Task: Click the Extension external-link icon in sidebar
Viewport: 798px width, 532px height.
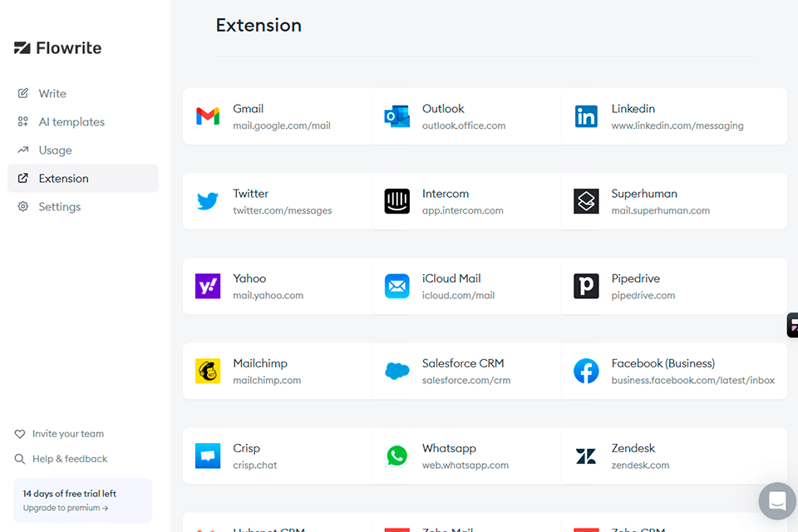Action: point(23,178)
